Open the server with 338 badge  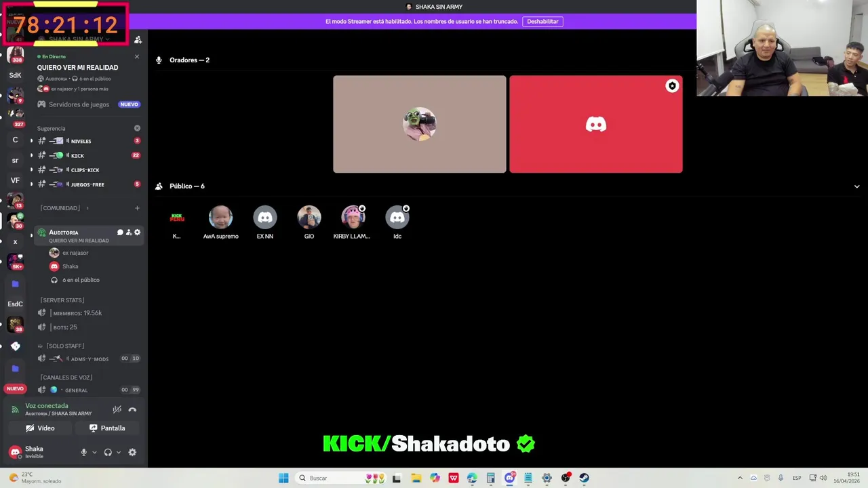[15, 56]
